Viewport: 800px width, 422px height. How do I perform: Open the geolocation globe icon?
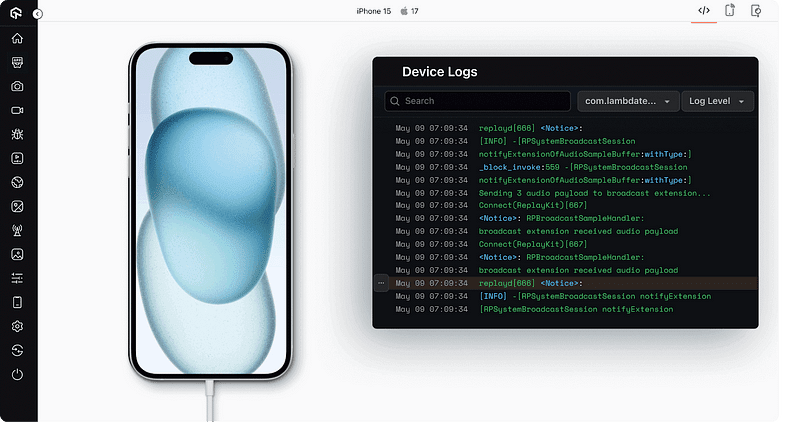(17, 182)
